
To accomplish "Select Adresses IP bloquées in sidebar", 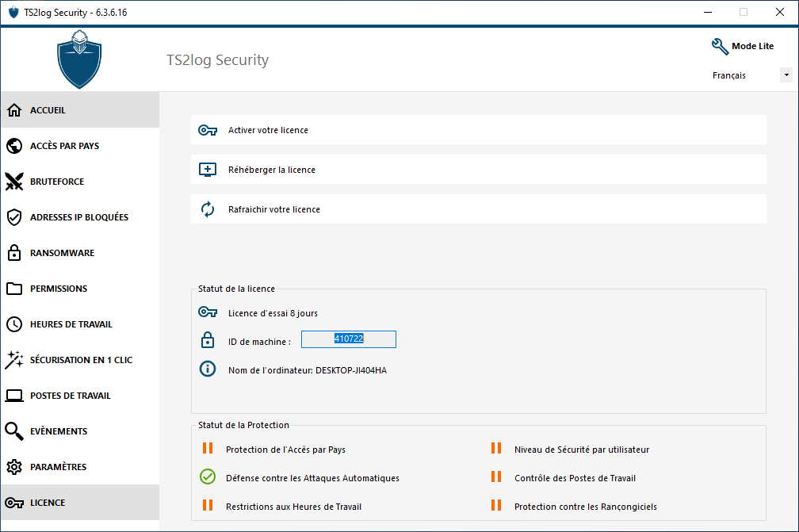I will [x=80, y=217].
